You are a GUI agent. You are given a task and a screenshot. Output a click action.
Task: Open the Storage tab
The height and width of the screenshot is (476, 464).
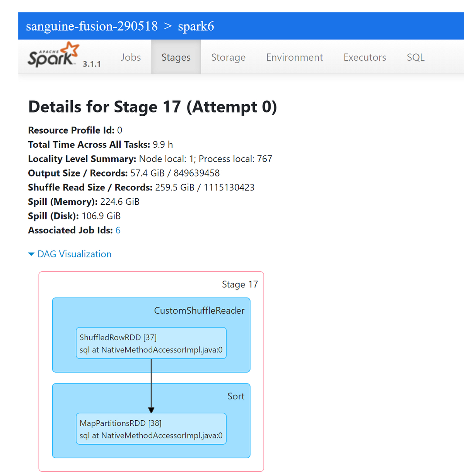[228, 57]
